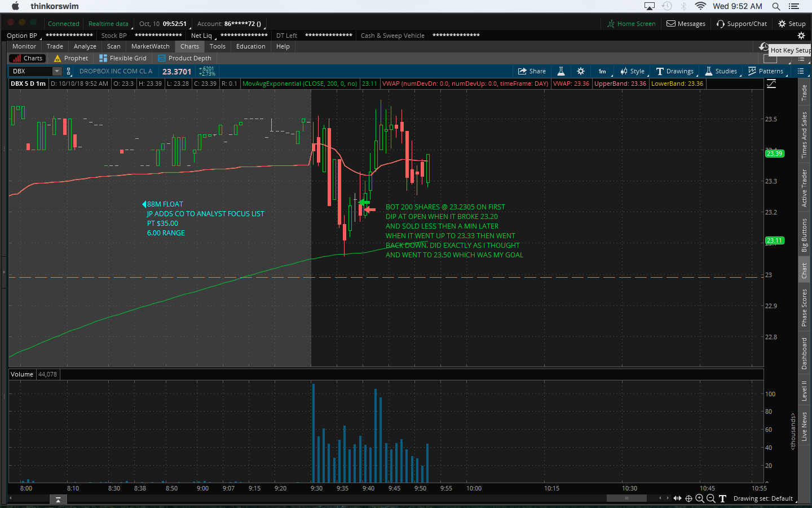Open the list menu after Patterns
812x508 pixels.
[801, 71]
